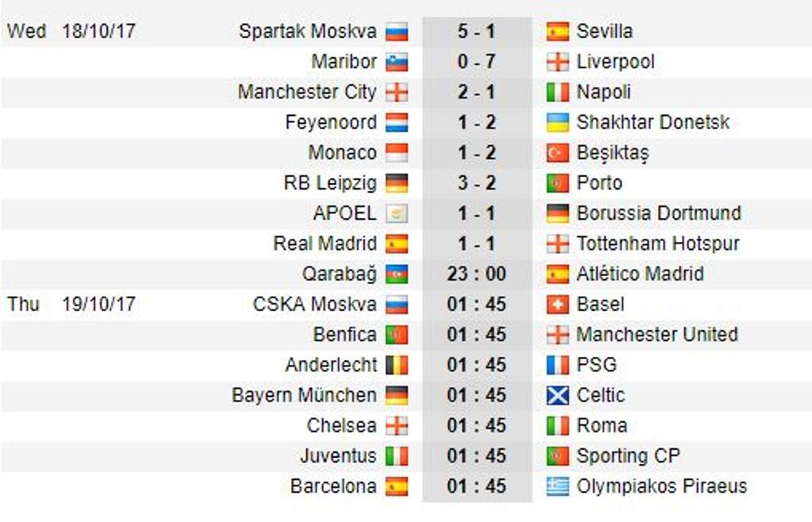
Task: Open the Real Madrid team link
Action: pos(325,244)
